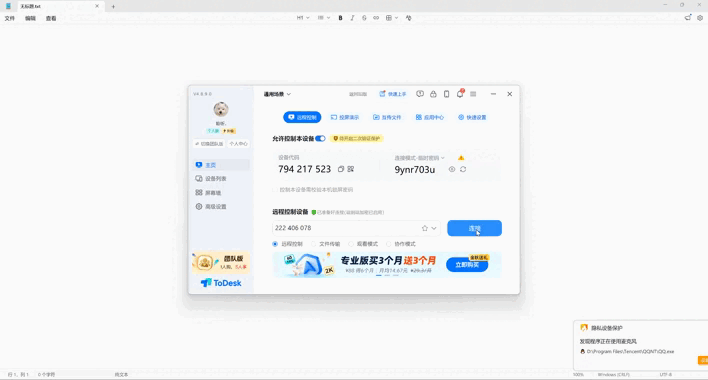The width and height of the screenshot is (708, 380).
Task: Click the blue 连接 button
Action: [x=475, y=228]
